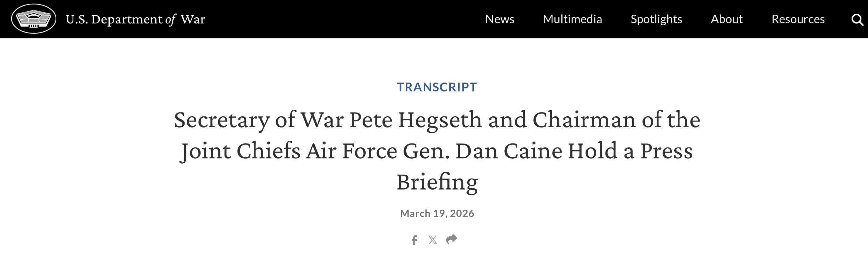Open the About section
The image size is (868, 262).
pyautogui.click(x=727, y=19)
